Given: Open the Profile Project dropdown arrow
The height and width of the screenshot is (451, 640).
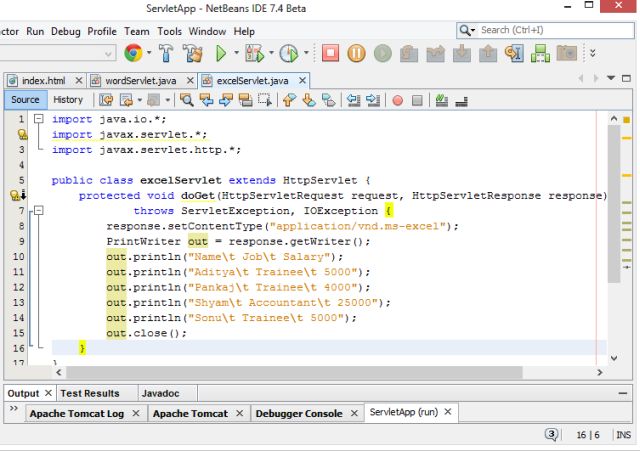Looking at the screenshot, I should [306, 53].
